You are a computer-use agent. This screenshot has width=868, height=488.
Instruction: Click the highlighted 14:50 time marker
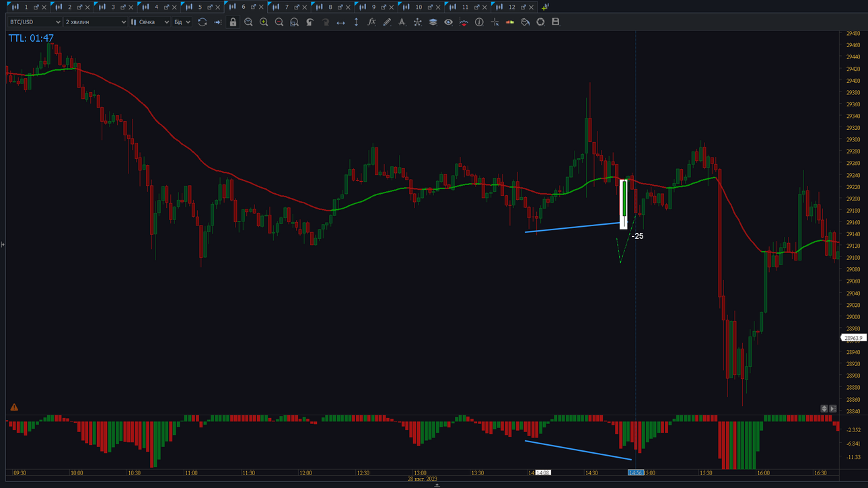pos(636,473)
